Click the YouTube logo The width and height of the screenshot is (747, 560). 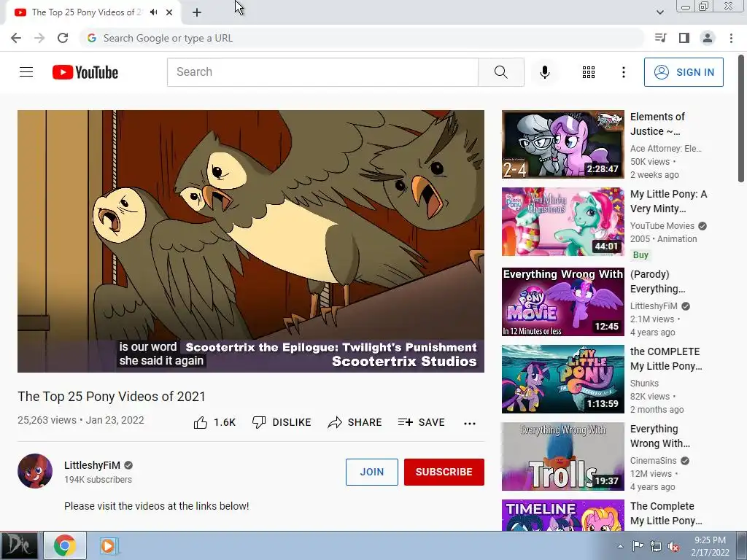click(85, 72)
